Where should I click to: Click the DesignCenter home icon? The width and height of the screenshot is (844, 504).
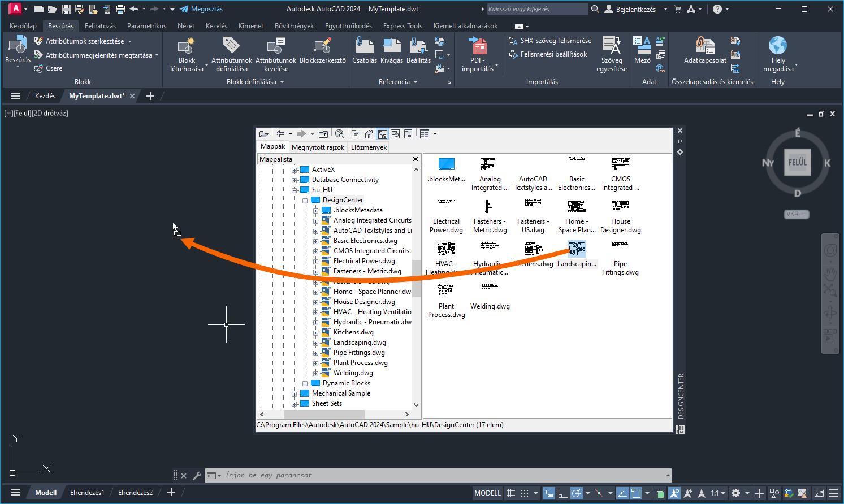369,134
